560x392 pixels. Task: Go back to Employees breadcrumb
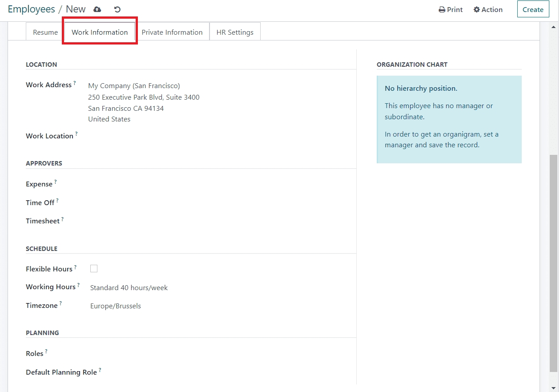click(x=31, y=9)
